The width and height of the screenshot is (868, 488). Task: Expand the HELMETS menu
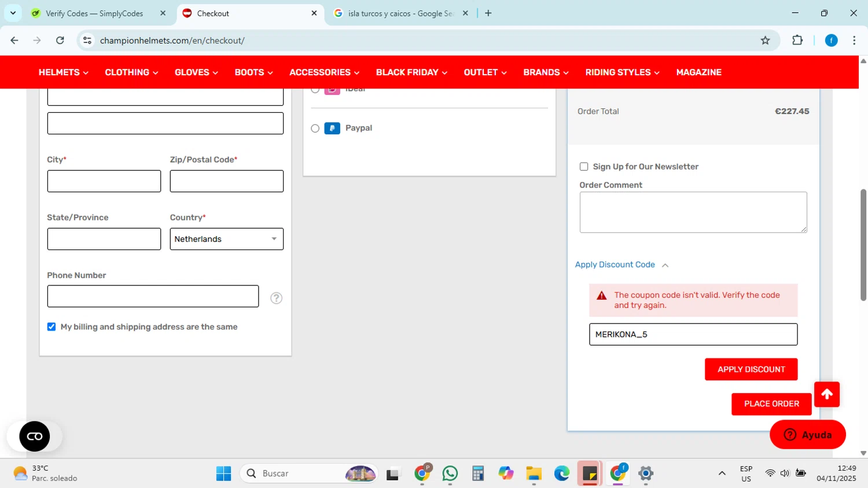point(63,72)
